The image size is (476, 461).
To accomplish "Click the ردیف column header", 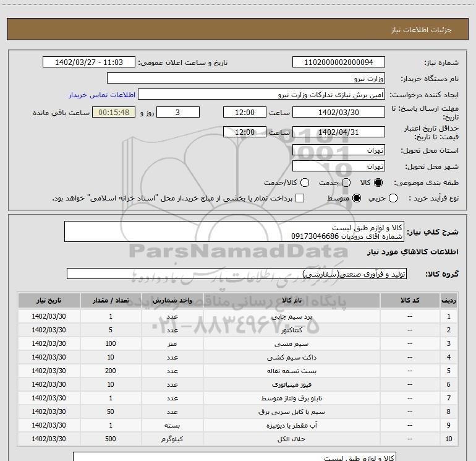I will [x=449, y=300].
